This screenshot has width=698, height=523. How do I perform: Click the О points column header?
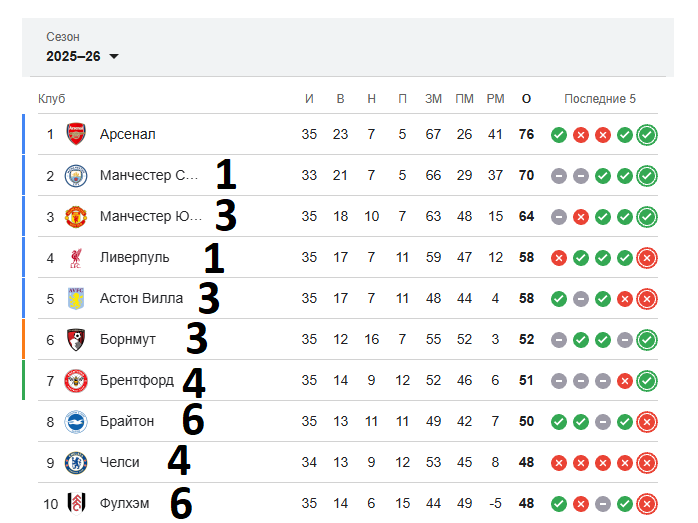526,99
